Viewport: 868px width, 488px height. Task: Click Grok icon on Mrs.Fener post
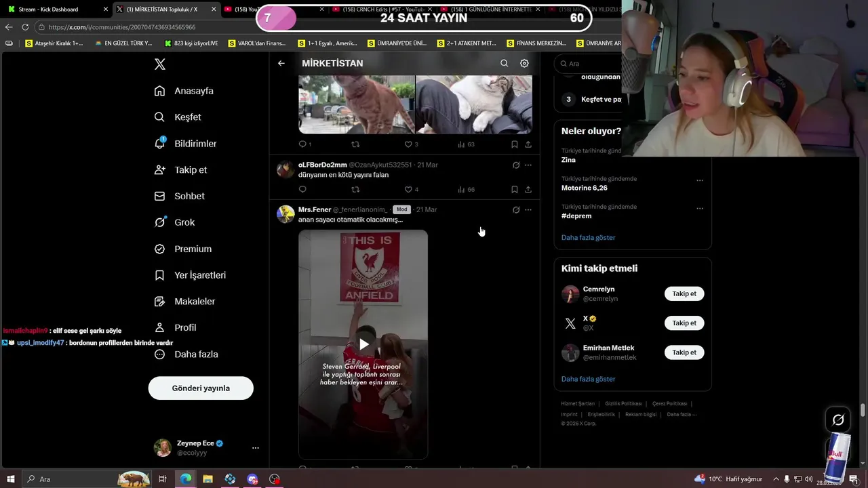516,210
